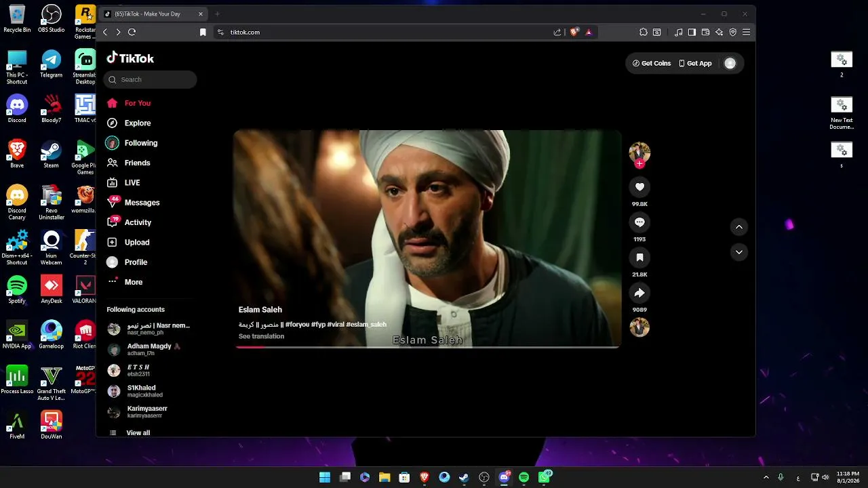Open the music note toolbar icon
Screen dimensions: 868x488
click(x=679, y=32)
